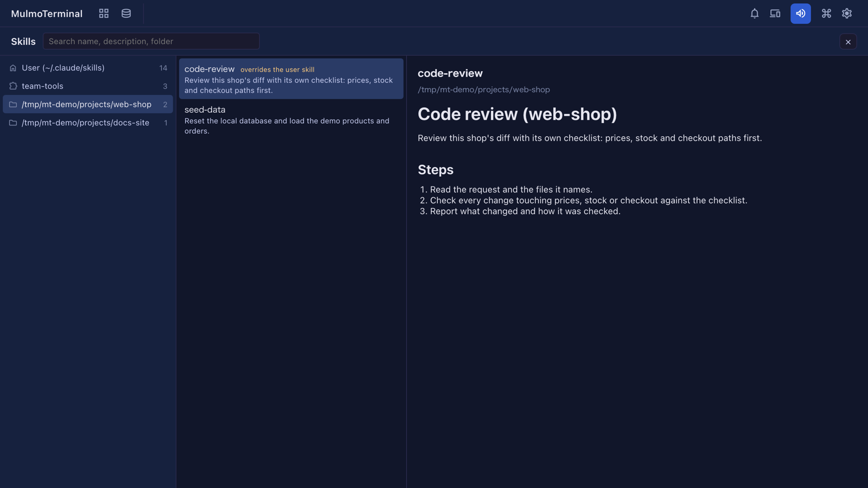Click 'overrides the user skill' badge

(x=277, y=69)
